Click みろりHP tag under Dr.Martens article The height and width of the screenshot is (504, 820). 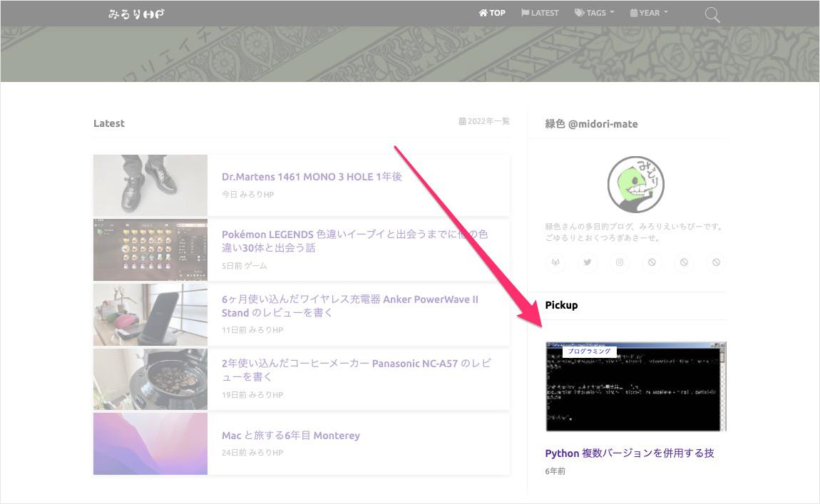[257, 195]
